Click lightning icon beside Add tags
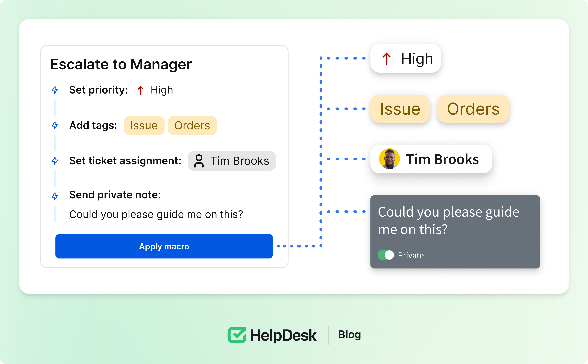This screenshot has height=364, width=588. click(55, 125)
